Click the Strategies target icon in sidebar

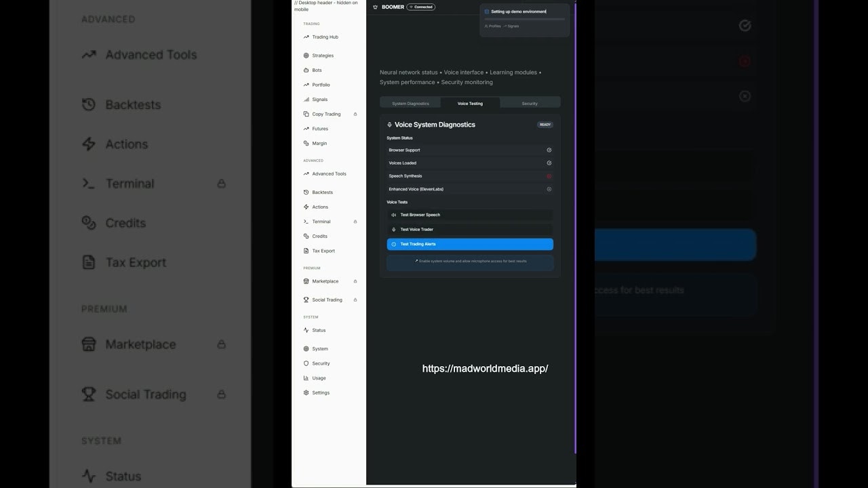306,56
